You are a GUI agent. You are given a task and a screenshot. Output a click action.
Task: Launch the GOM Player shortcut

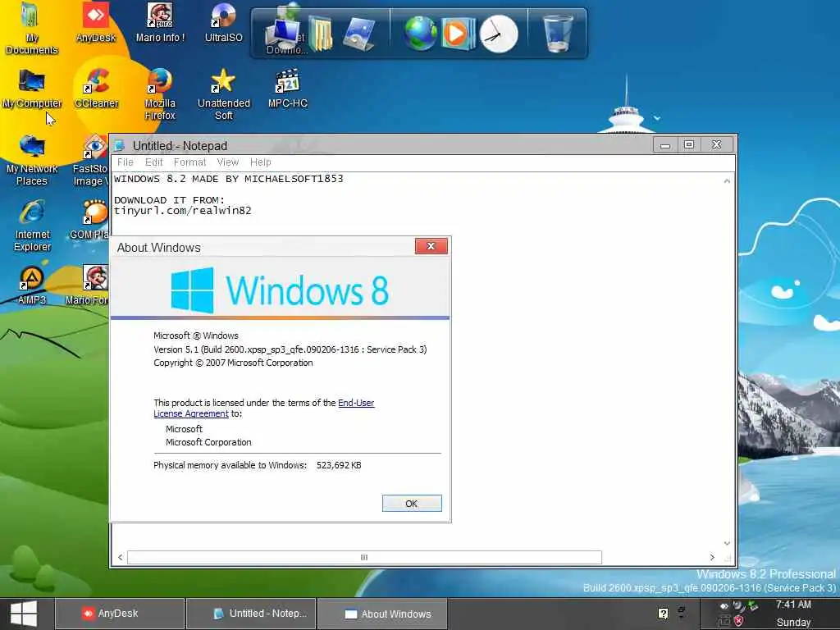pos(90,220)
